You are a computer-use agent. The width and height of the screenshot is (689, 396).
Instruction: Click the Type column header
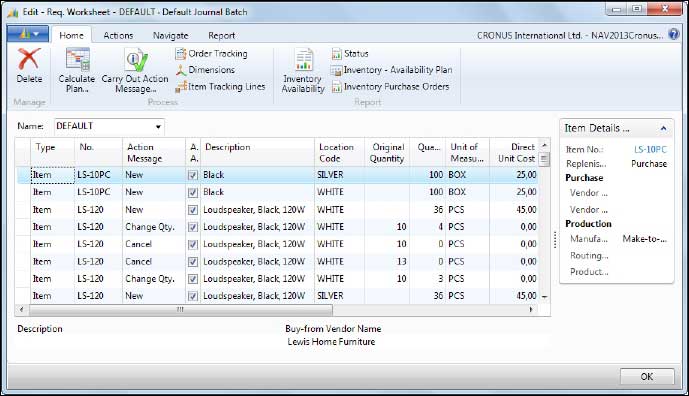[52, 153]
